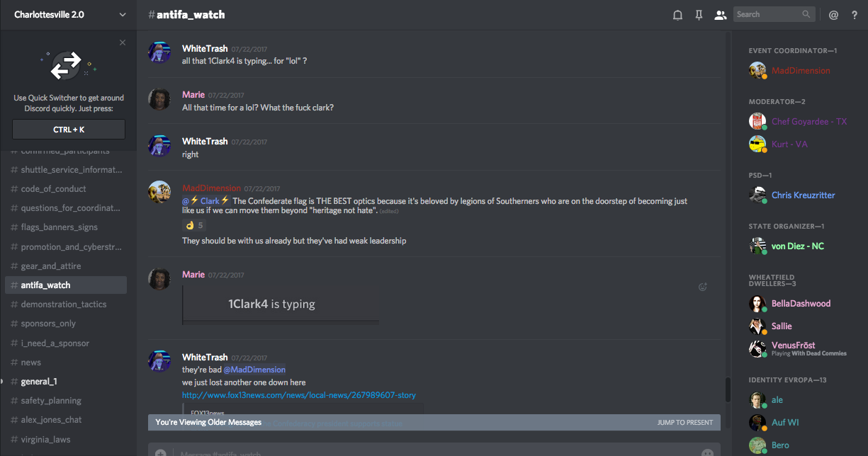Select the safety_planning channel
868x456 pixels.
click(x=51, y=401)
